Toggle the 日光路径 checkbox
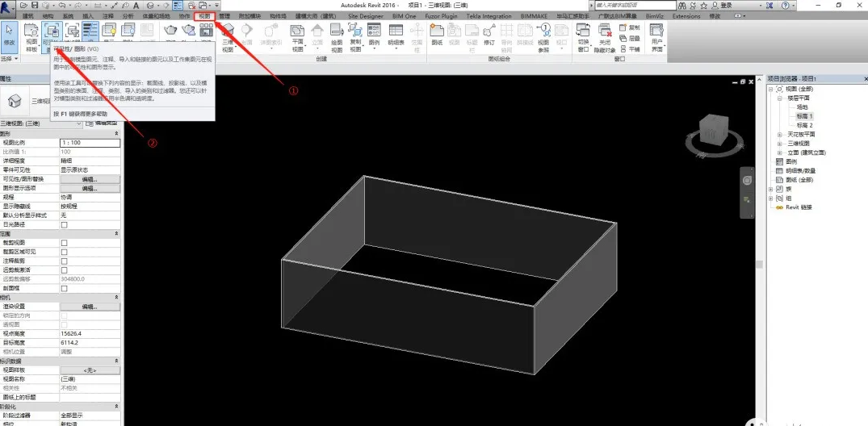 [x=65, y=225]
